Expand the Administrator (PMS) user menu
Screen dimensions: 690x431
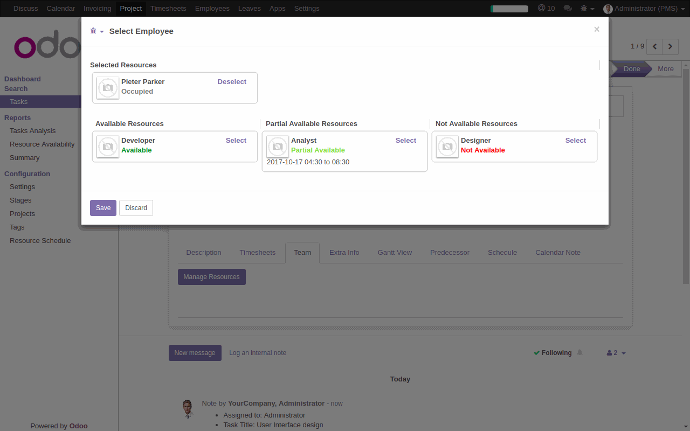643,8
